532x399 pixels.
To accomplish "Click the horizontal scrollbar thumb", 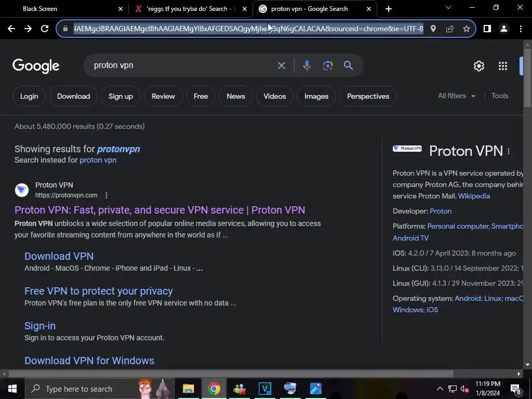I will (231, 374).
